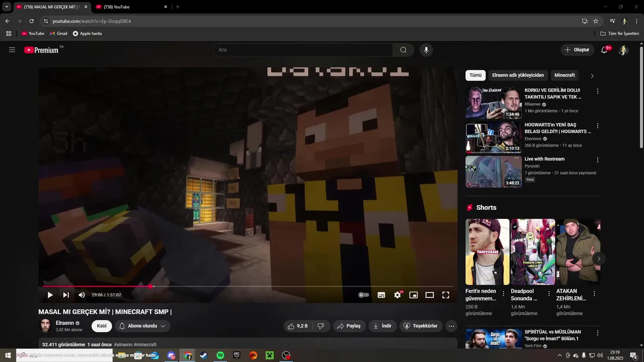This screenshot has height=362, width=644.
Task: Like the video with 9,2 B likes
Action: pos(297,326)
